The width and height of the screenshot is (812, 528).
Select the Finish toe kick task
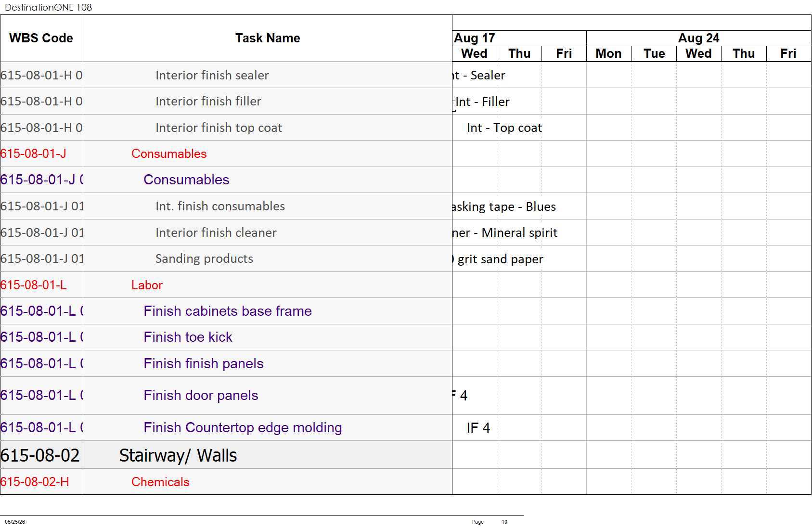tap(188, 337)
